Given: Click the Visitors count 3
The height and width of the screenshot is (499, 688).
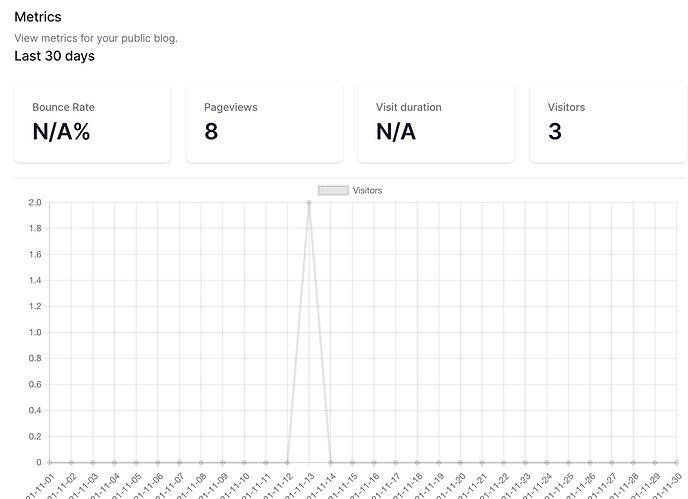Looking at the screenshot, I should (x=555, y=131).
